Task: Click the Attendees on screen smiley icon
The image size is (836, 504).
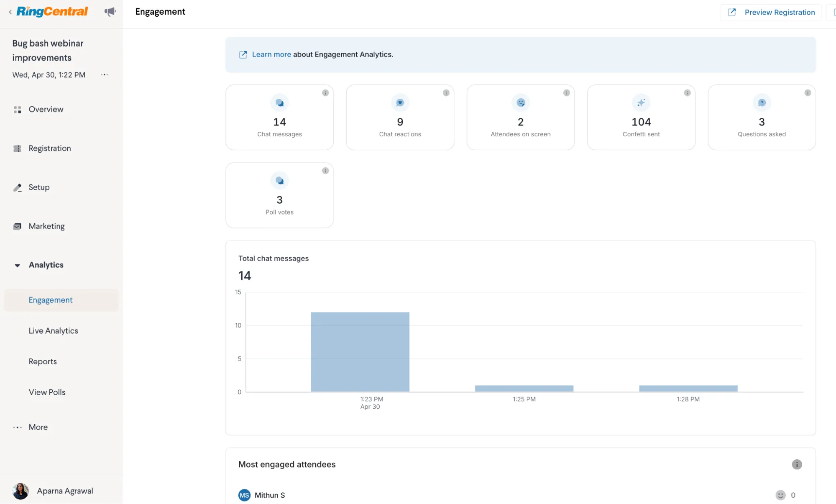Action: pyautogui.click(x=520, y=102)
